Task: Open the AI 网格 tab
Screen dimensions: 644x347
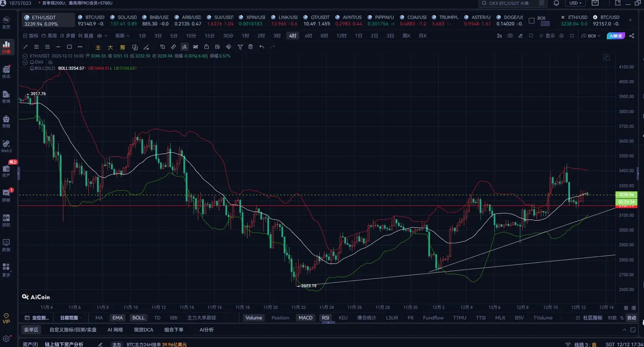Action: point(115,330)
